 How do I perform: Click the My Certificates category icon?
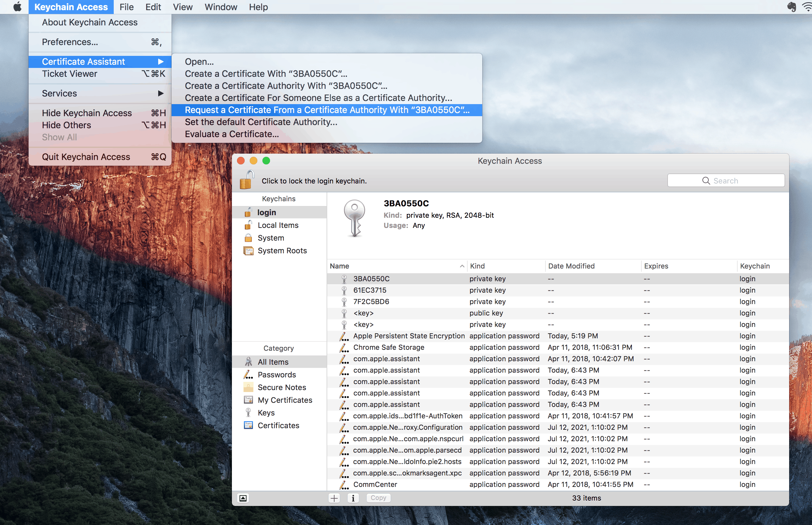248,400
